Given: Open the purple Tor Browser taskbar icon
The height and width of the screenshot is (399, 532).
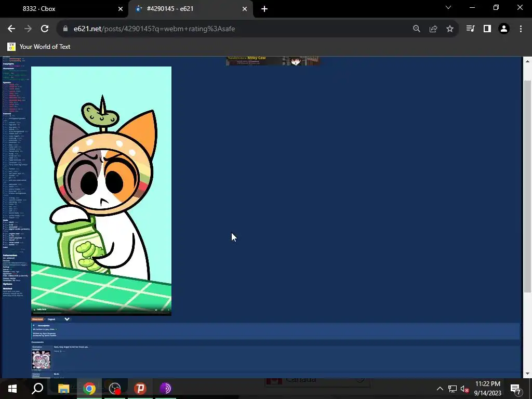Looking at the screenshot, I should coord(166,389).
